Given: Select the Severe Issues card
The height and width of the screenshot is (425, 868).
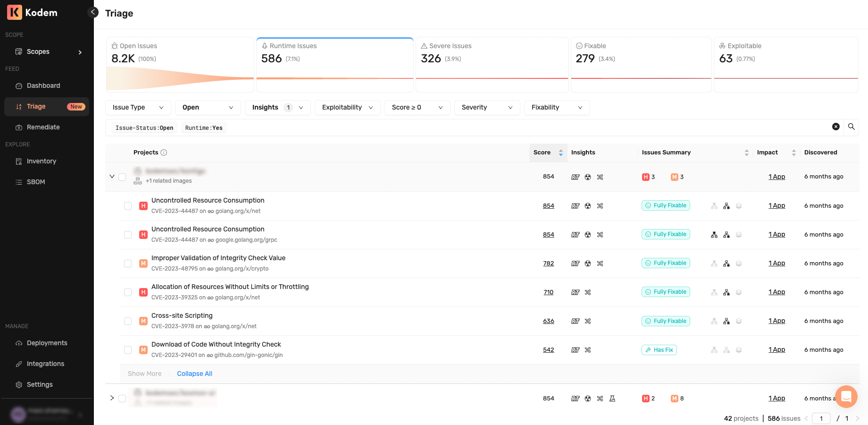Looking at the screenshot, I should (x=492, y=65).
